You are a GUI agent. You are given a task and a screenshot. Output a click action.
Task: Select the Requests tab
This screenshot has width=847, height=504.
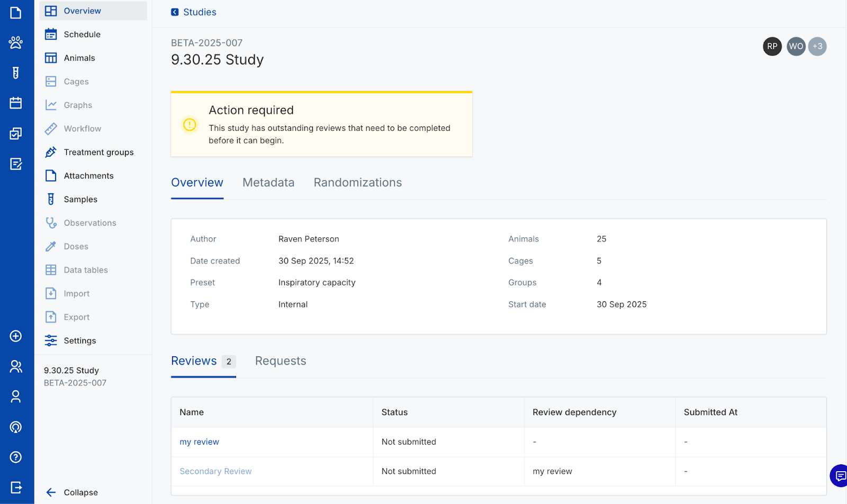tap(281, 361)
